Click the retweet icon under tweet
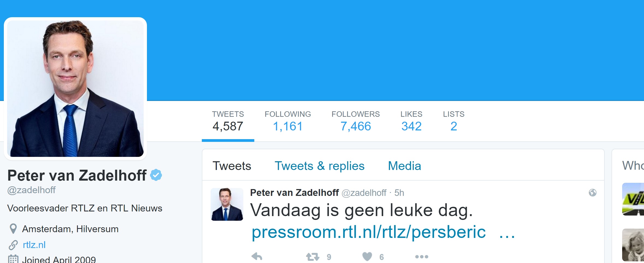The height and width of the screenshot is (263, 644). click(312, 257)
